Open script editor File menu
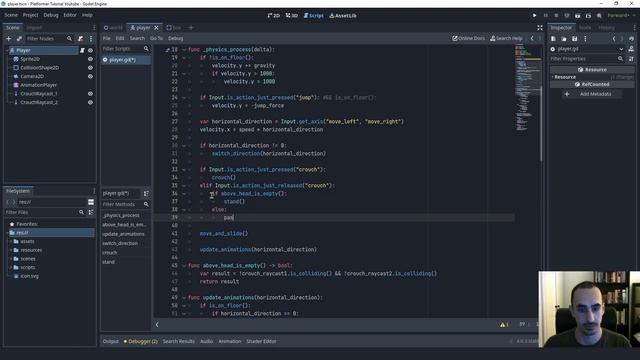Viewport: 640px width, 360px height. 107,38
